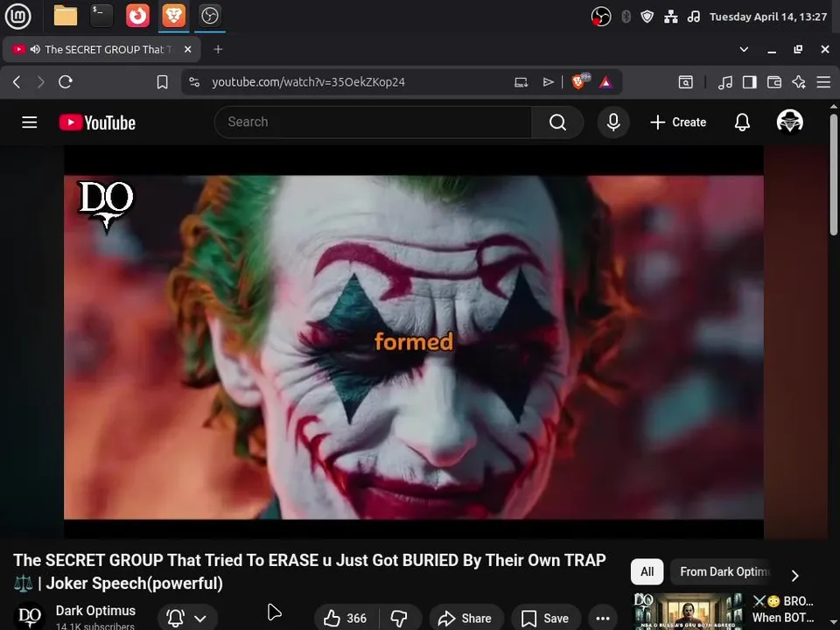Screen dimensions: 840x630
Task: Go to the YouTube home logo
Action: (97, 122)
